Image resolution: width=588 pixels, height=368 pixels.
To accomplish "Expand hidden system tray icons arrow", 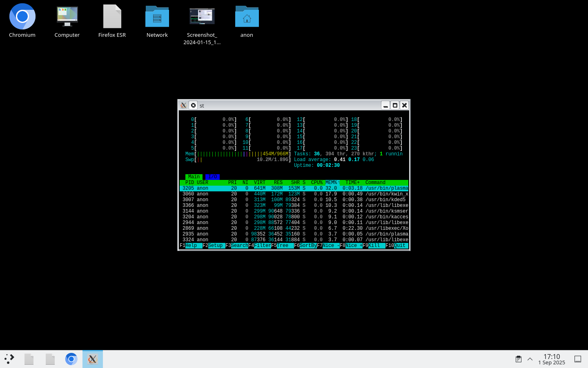I will point(530,359).
